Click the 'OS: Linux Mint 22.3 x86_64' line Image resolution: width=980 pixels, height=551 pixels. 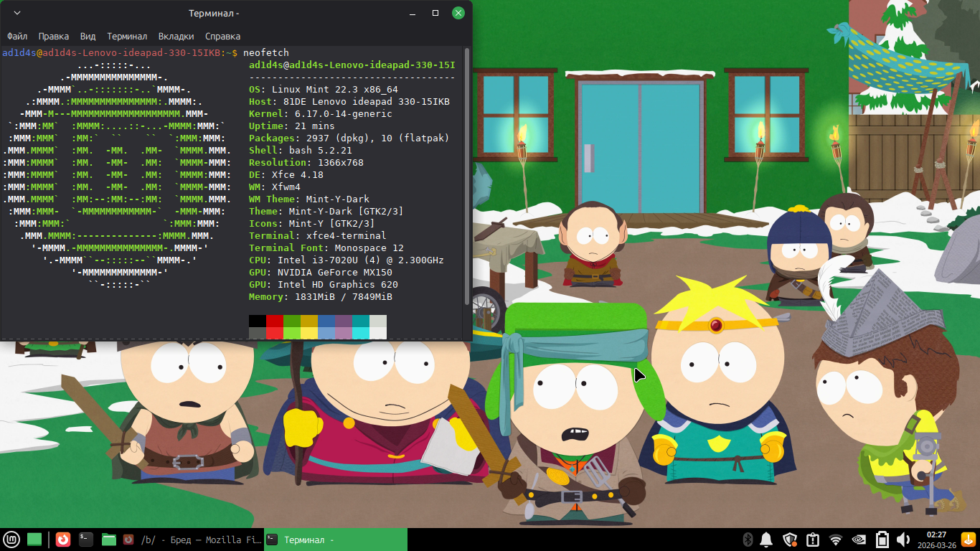(324, 90)
